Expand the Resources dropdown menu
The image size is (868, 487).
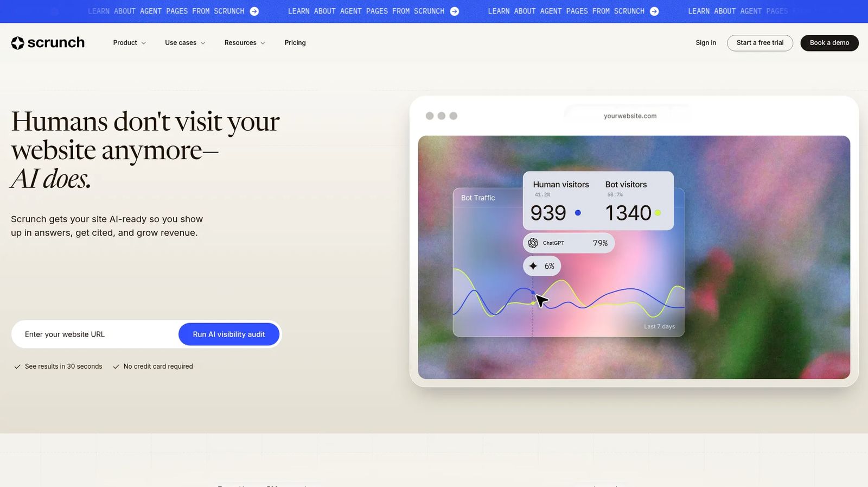[245, 43]
